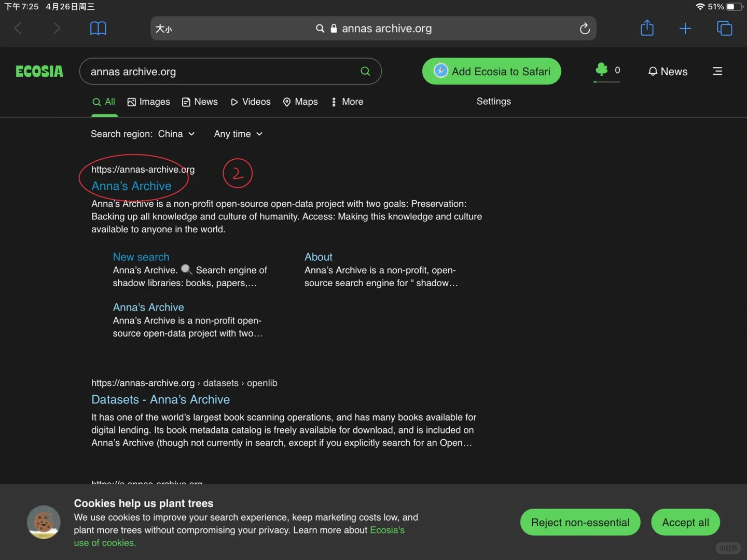
Task: Open a new tab with plus icon
Action: tap(685, 28)
